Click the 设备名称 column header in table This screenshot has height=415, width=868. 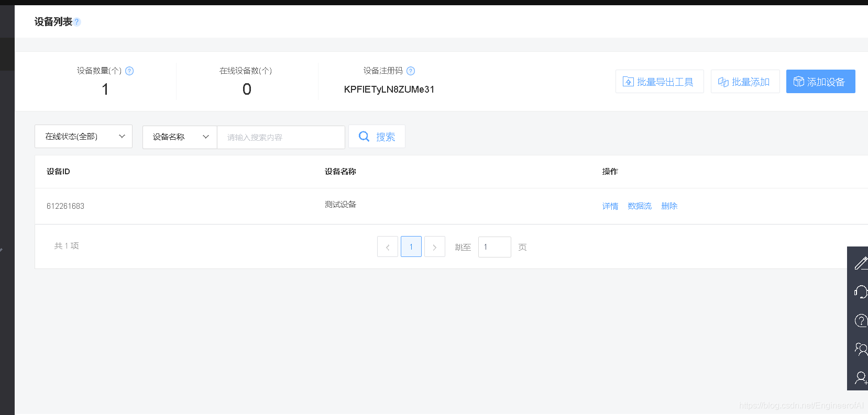point(340,172)
